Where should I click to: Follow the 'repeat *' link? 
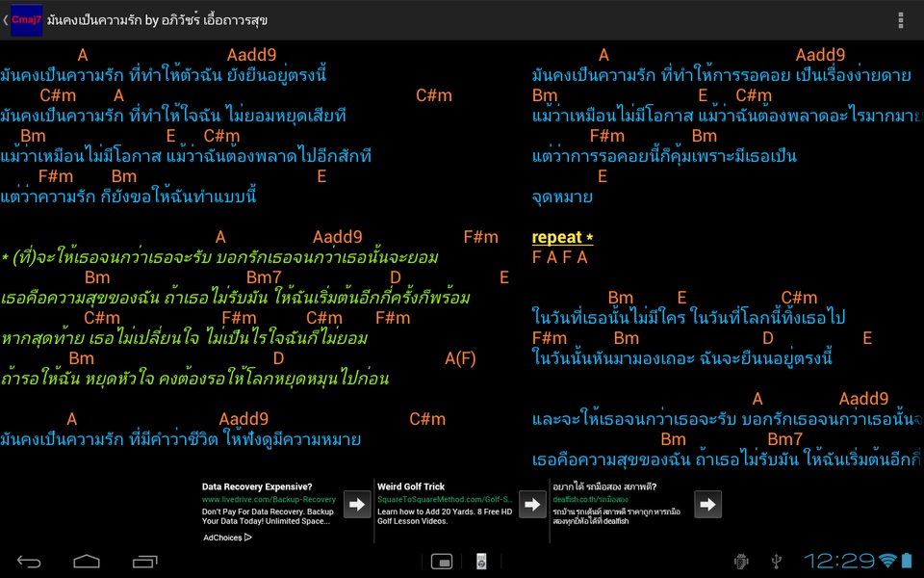[x=562, y=237]
